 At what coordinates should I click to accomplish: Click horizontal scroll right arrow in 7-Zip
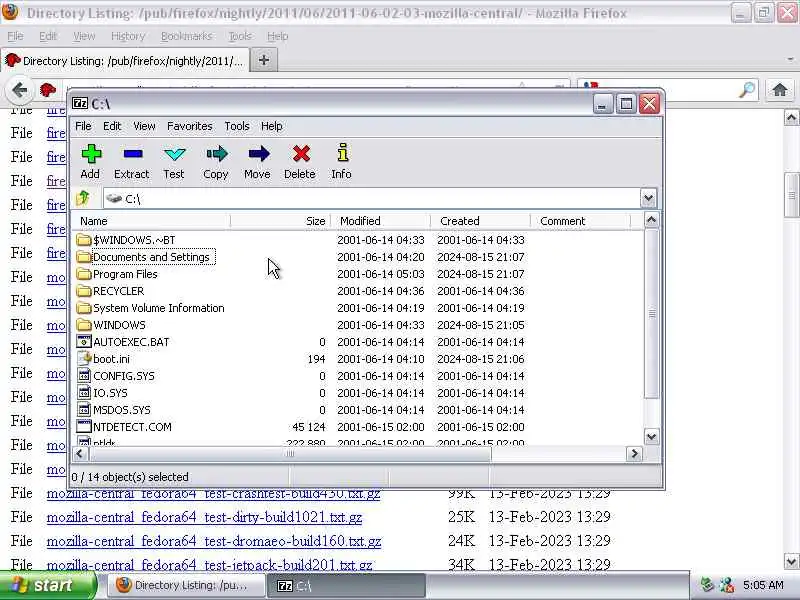coord(634,454)
